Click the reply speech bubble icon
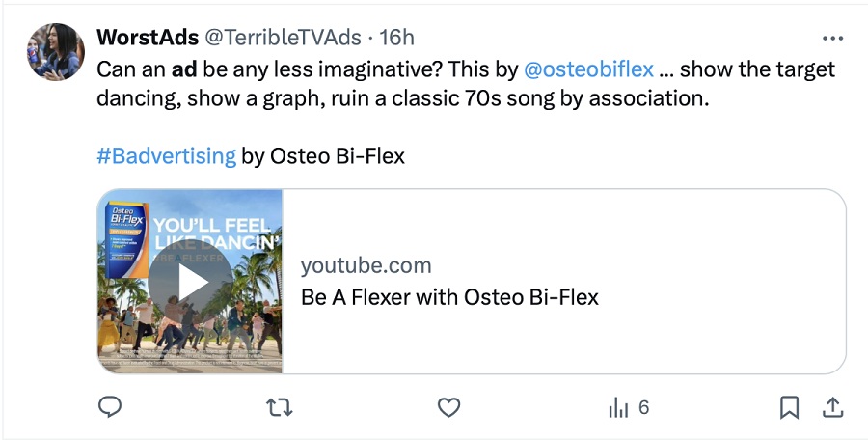The height and width of the screenshot is (440, 868). click(111, 408)
